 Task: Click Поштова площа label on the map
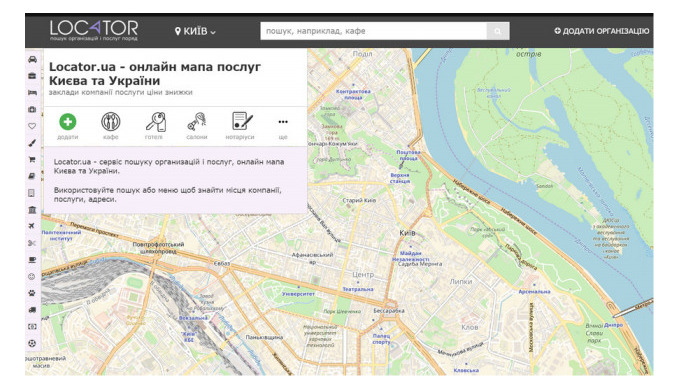click(408, 155)
